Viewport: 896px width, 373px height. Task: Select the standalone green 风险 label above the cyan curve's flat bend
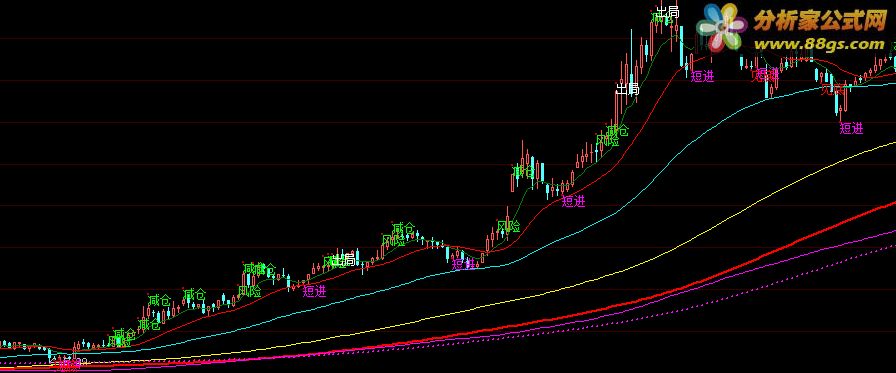point(509,226)
